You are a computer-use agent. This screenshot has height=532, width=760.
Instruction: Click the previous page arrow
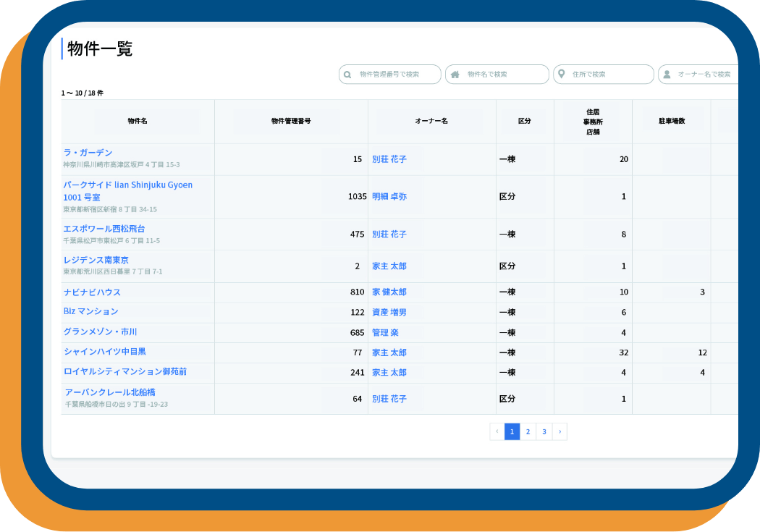point(497,431)
